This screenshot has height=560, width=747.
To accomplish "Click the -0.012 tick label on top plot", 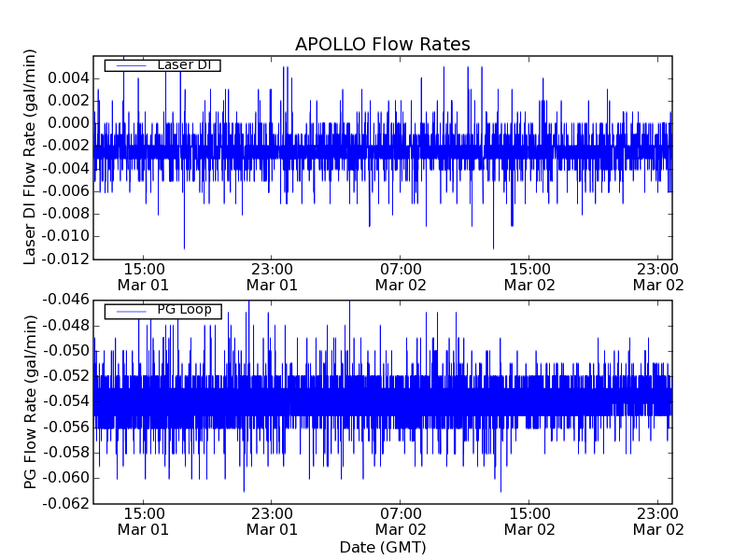I will (65, 259).
